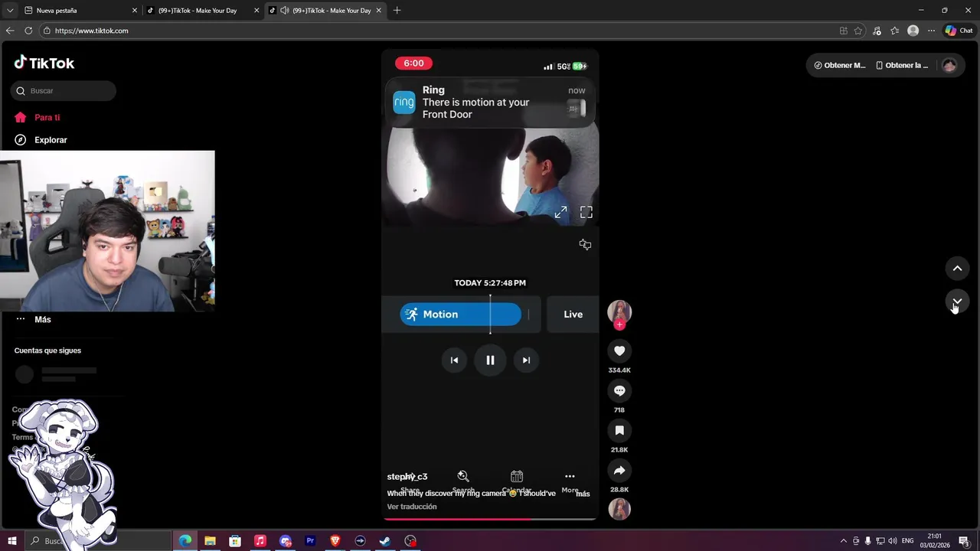Click the media control music note icon

pyautogui.click(x=876, y=31)
